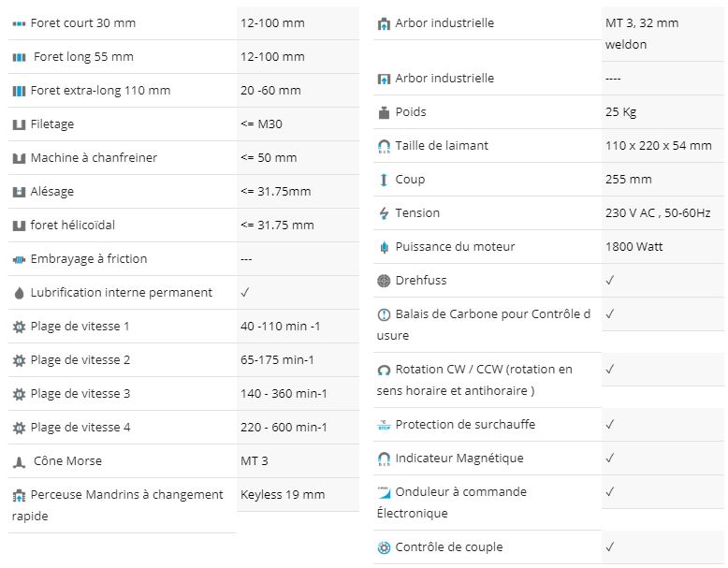Click the checkmark for Indicateur Magnétique
728x568 pixels.
pos(610,458)
